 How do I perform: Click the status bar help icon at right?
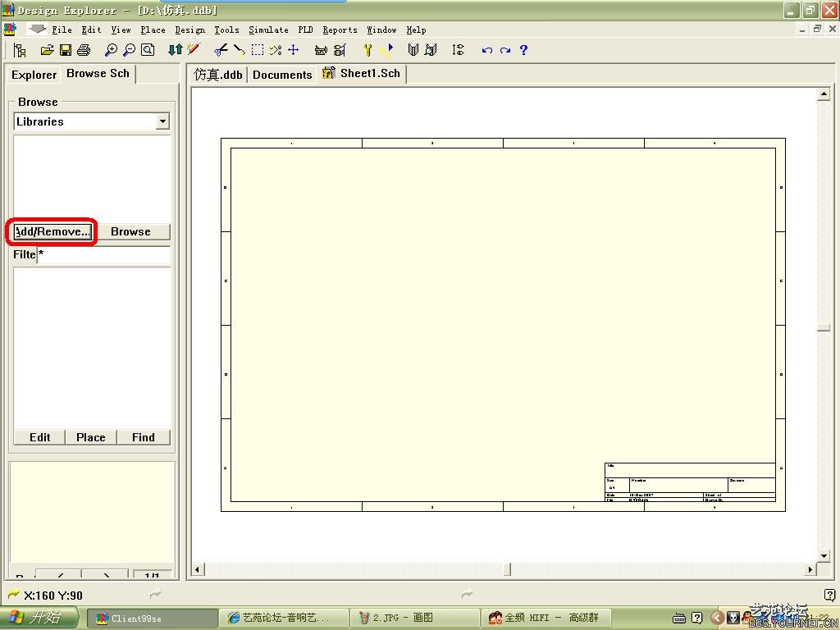pos(830,594)
